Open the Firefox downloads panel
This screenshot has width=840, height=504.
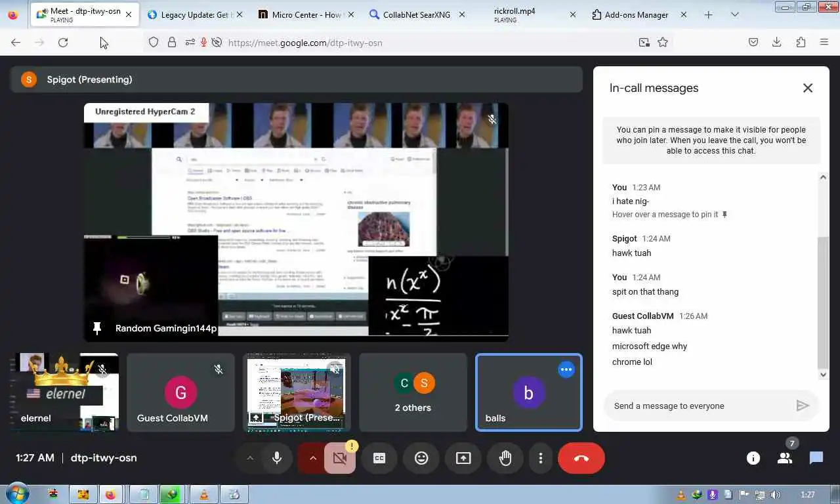coord(777,42)
